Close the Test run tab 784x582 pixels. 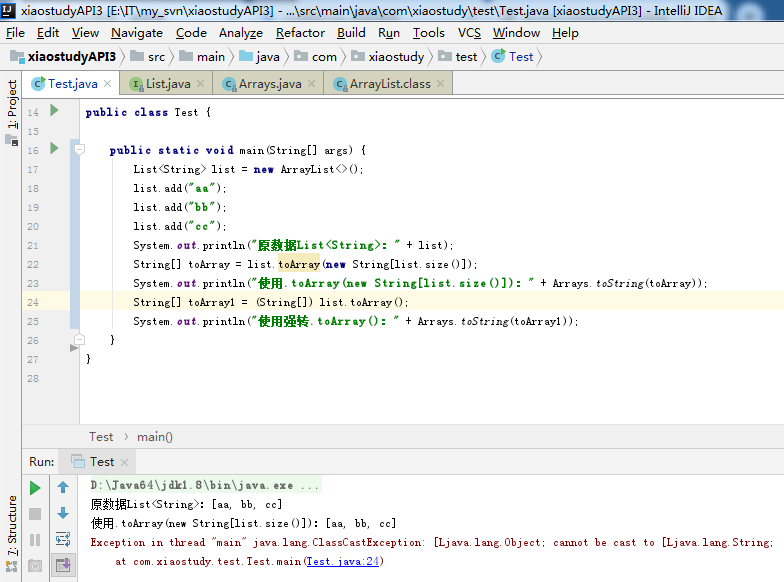[124, 462]
